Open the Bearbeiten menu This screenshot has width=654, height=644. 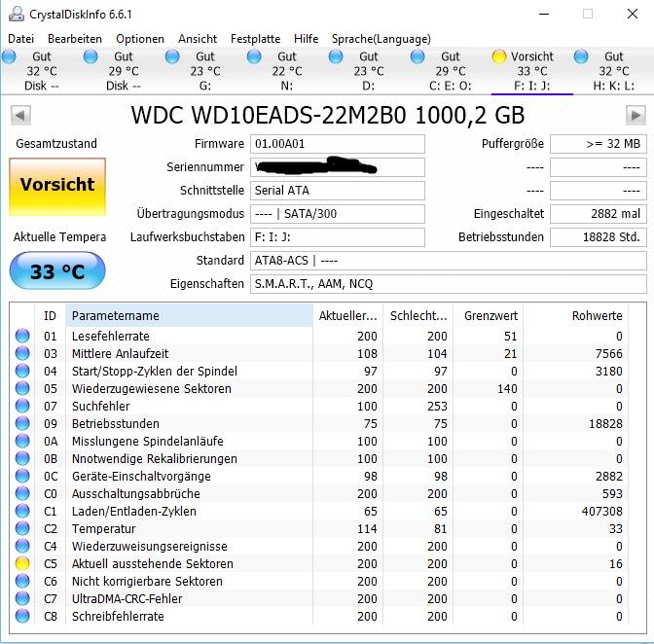pyautogui.click(x=75, y=39)
